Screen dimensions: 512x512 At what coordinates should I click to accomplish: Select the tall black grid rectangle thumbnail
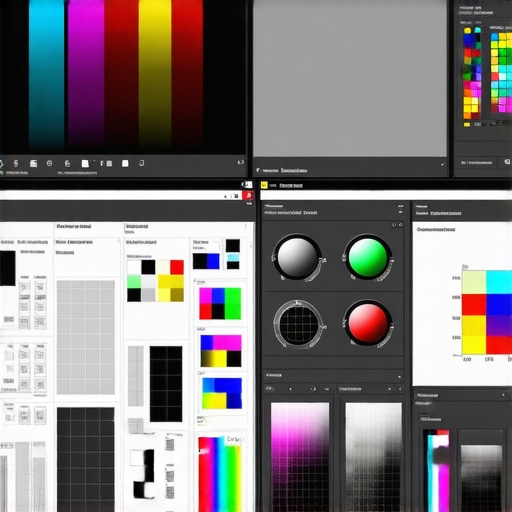coord(166,384)
